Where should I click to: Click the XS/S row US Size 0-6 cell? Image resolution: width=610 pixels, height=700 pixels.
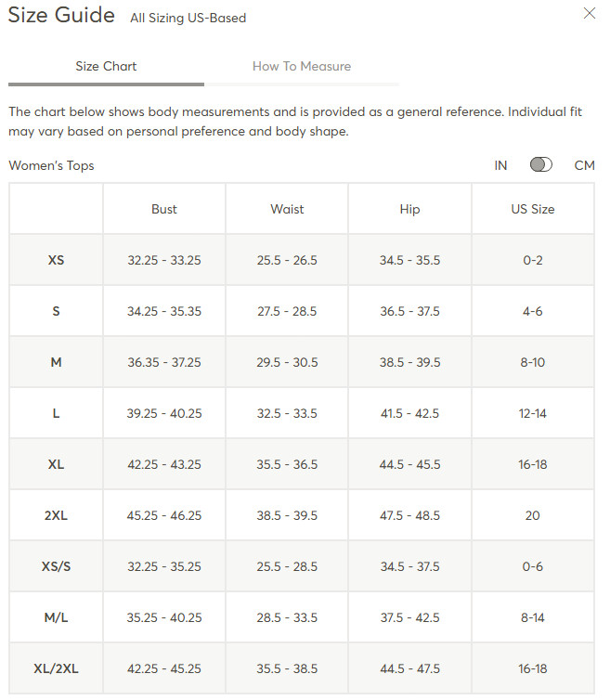click(533, 566)
